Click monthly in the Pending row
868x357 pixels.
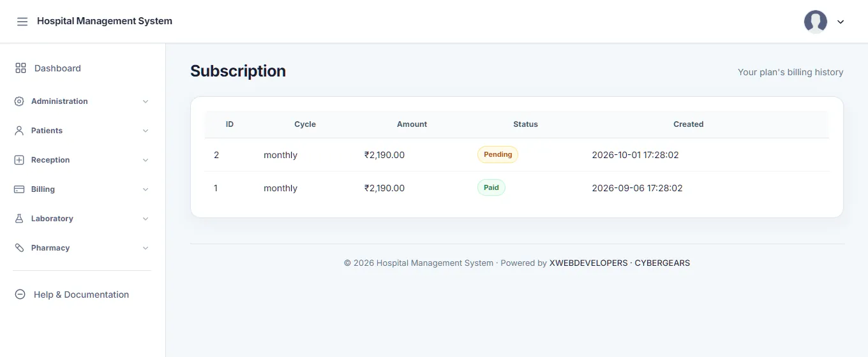click(280, 155)
